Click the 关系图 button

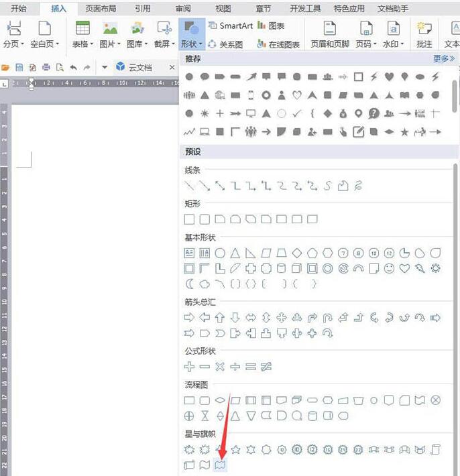(225, 45)
